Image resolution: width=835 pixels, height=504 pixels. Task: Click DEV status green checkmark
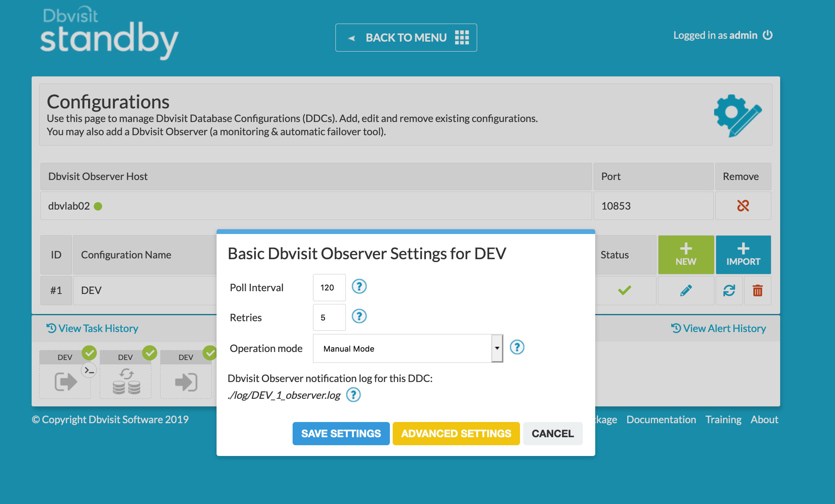coord(624,290)
